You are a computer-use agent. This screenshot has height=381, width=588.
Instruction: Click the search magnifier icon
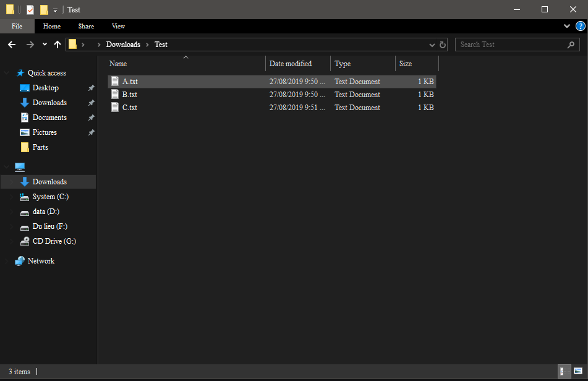[571, 45]
